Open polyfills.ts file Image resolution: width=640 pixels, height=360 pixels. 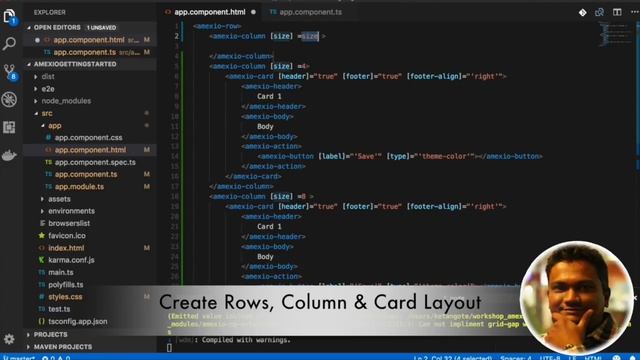click(x=66, y=284)
